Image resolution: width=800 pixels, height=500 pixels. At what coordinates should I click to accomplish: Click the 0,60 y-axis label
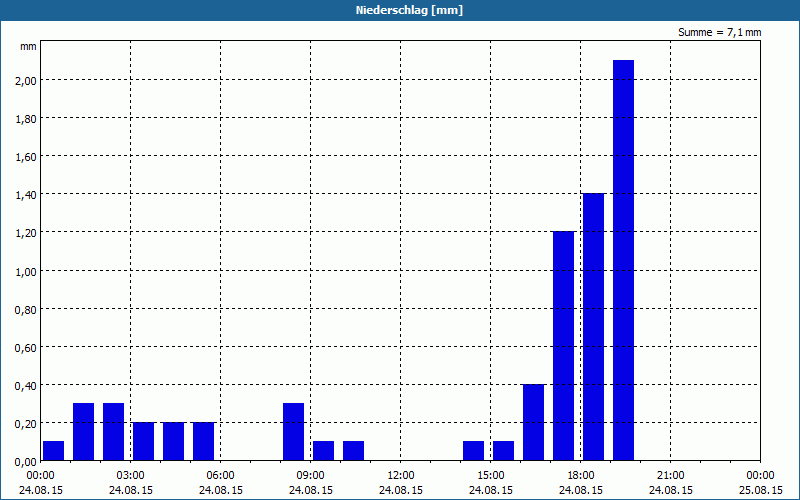[26, 347]
